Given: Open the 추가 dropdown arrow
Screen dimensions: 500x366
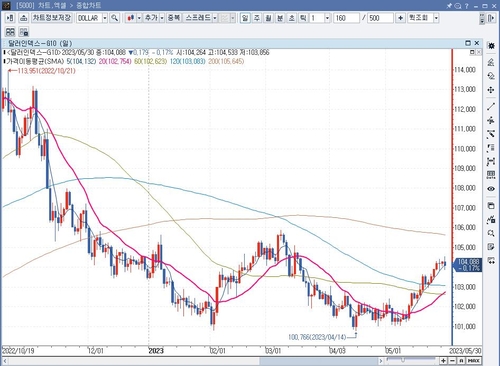Looking at the screenshot, I should coord(162,18).
